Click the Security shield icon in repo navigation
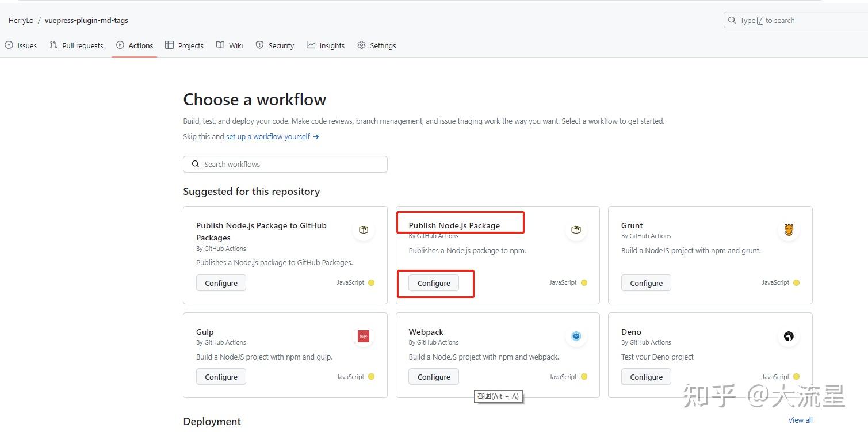868x432 pixels. (259, 45)
